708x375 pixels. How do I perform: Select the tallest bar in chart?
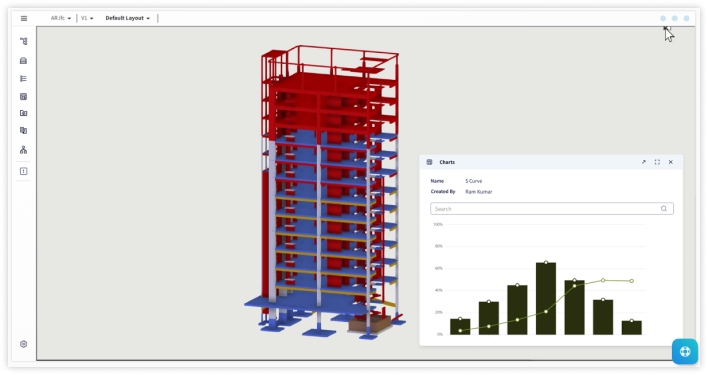click(546, 298)
